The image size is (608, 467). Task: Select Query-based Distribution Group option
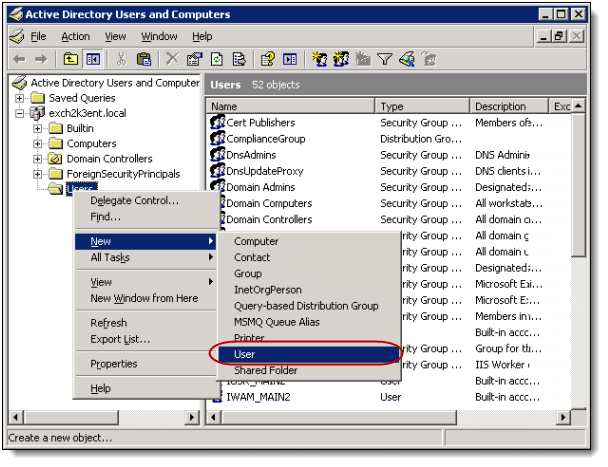coord(306,306)
